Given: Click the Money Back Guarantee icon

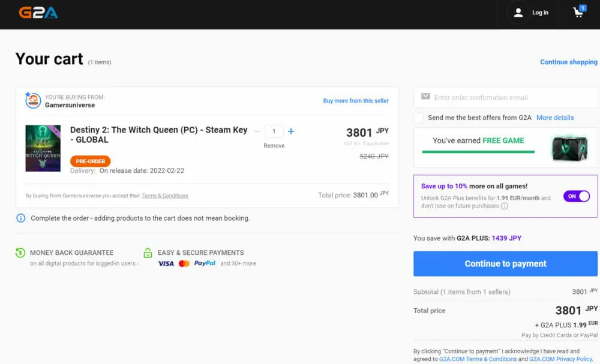Looking at the screenshot, I should tap(21, 253).
